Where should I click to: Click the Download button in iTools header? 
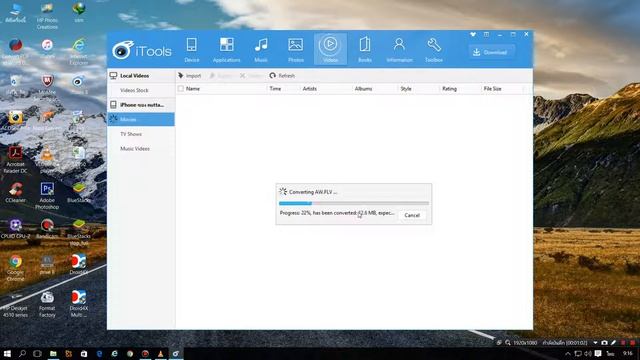pos(491,52)
